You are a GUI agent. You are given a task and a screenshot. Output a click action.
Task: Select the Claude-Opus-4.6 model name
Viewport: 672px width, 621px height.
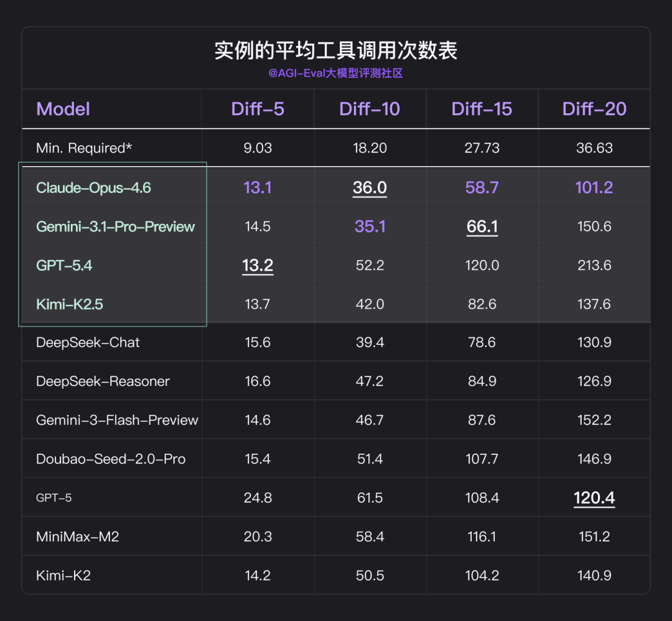[93, 188]
